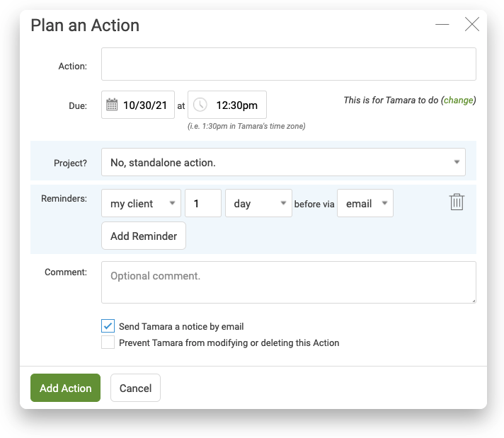
Task: Click the green 'change' link
Action: [x=459, y=100]
